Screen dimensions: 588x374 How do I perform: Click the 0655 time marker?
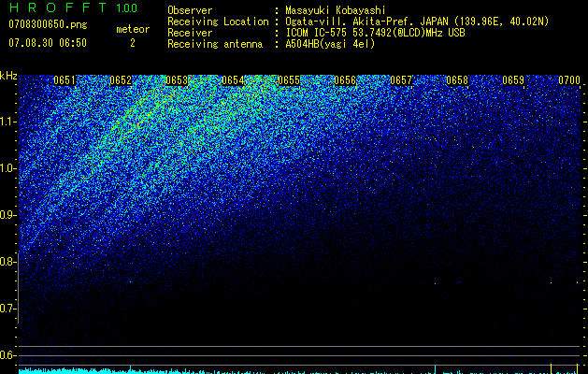coord(289,80)
